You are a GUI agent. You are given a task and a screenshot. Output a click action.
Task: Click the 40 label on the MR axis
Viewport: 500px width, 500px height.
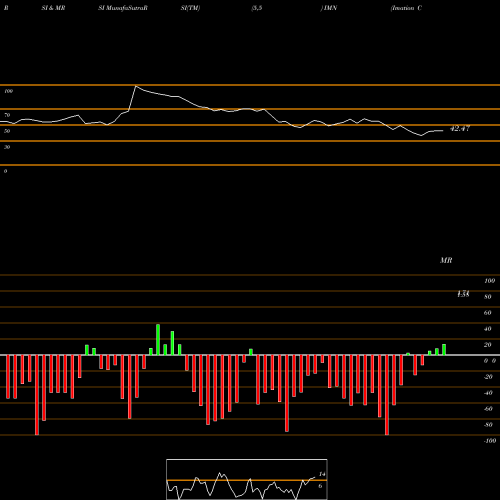[x=488, y=329]
